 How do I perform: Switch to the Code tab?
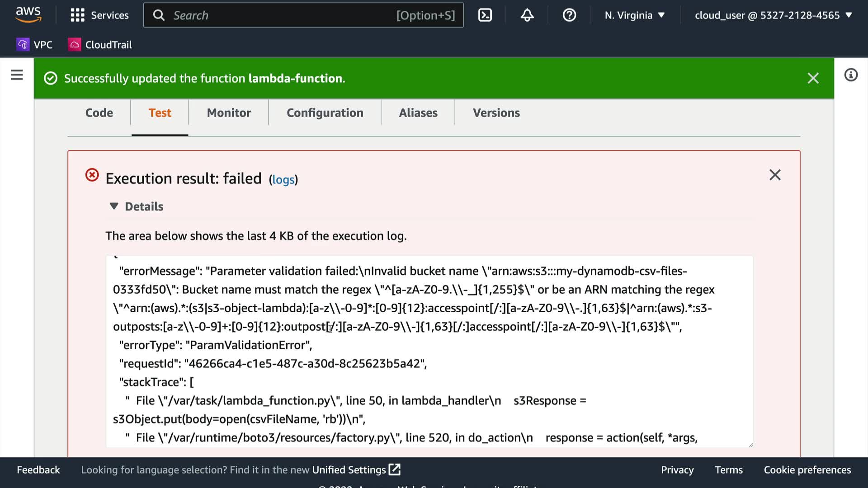99,113
